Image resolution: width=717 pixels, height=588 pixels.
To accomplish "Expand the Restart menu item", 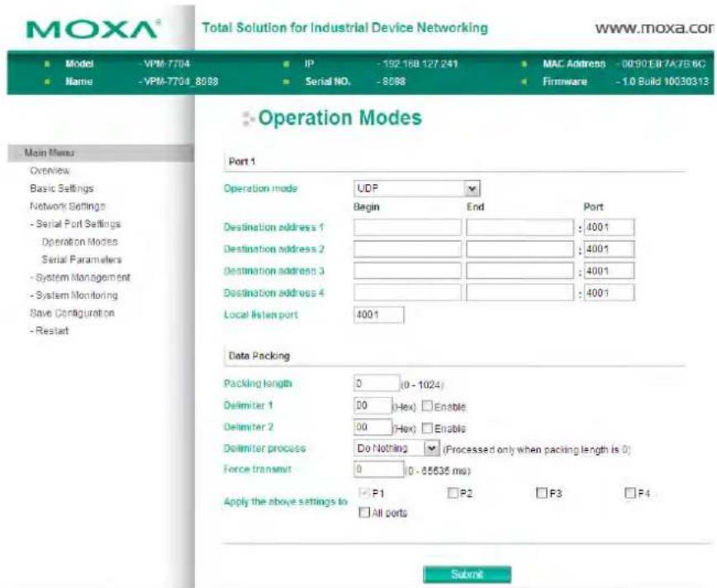I will (50, 330).
